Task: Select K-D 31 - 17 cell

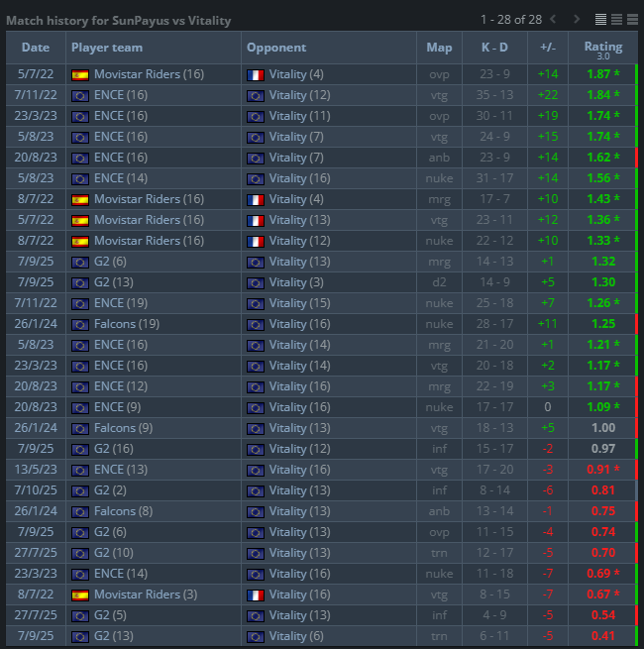Action: point(494,178)
